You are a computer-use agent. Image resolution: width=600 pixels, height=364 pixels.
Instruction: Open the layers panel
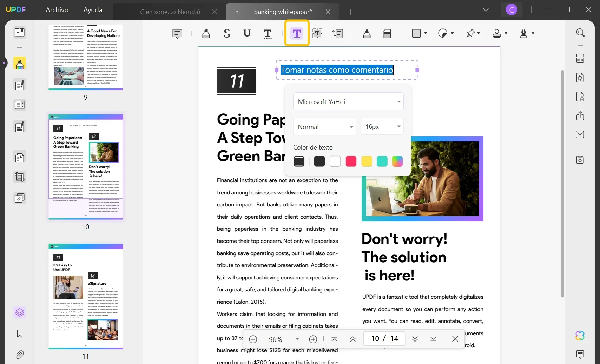[20, 312]
